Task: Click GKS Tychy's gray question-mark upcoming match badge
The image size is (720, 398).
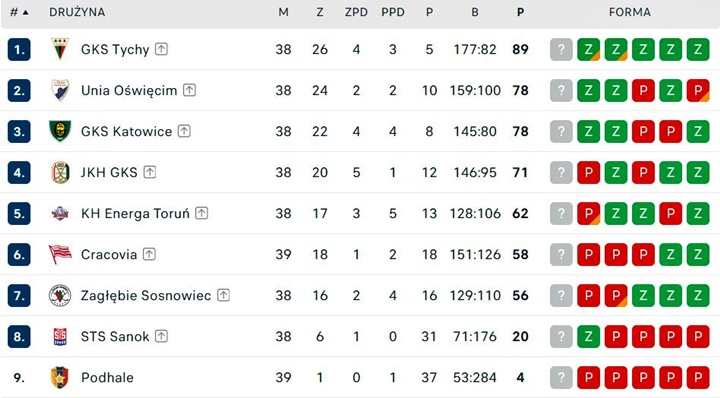Action: point(561,50)
